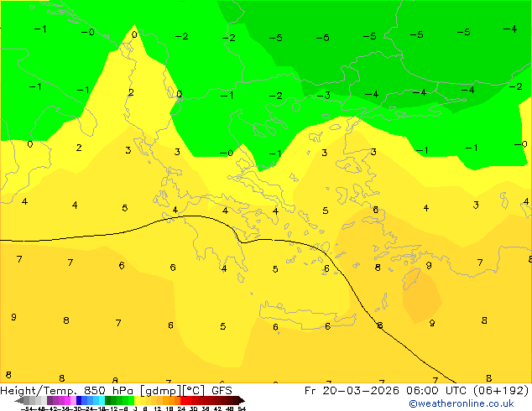Click the "12" label under the color scale

[158, 408]
